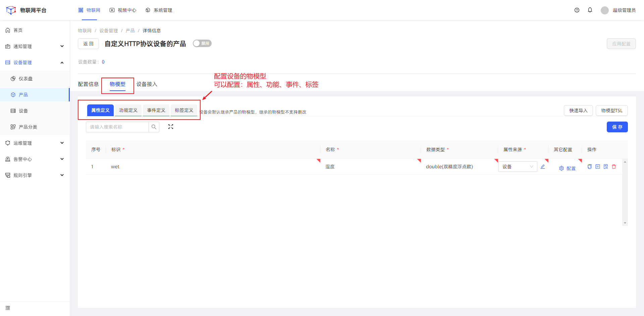This screenshot has width=644, height=316.
Task: Click edit pencil icon in wet row
Action: [x=543, y=167]
